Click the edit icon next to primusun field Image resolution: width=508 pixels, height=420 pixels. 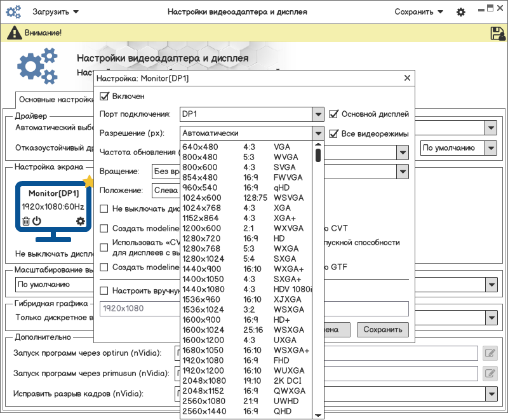point(489,374)
